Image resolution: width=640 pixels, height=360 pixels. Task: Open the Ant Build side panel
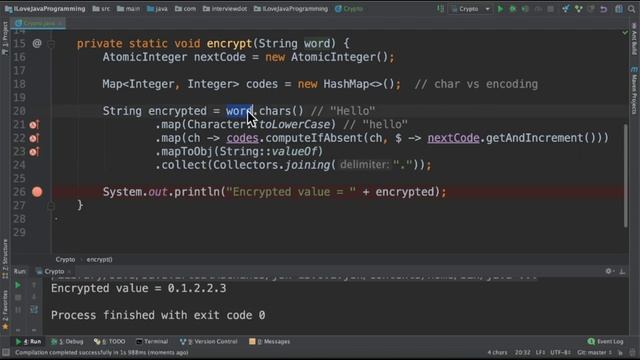pos(634,39)
